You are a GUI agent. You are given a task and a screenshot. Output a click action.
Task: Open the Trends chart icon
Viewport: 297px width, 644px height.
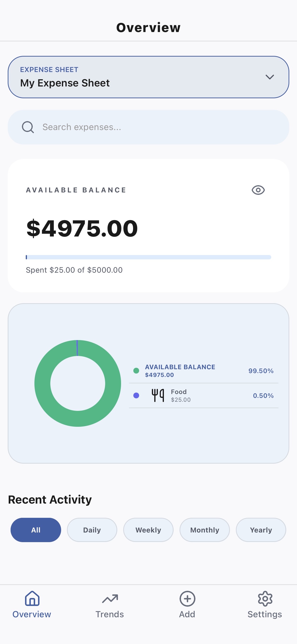tap(110, 598)
